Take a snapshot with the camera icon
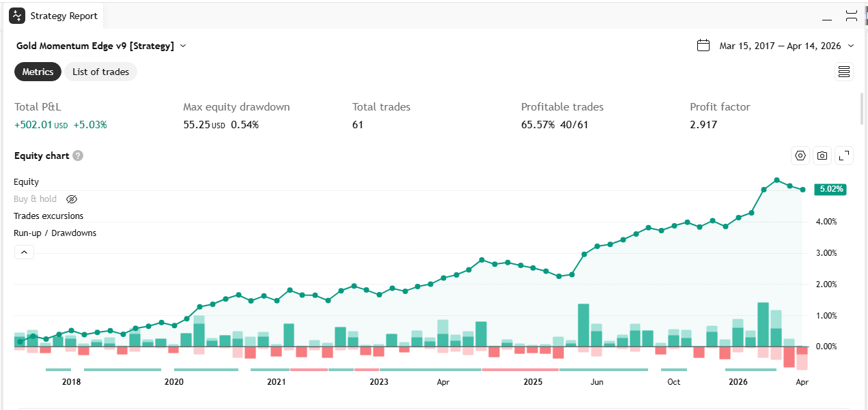 [822, 156]
